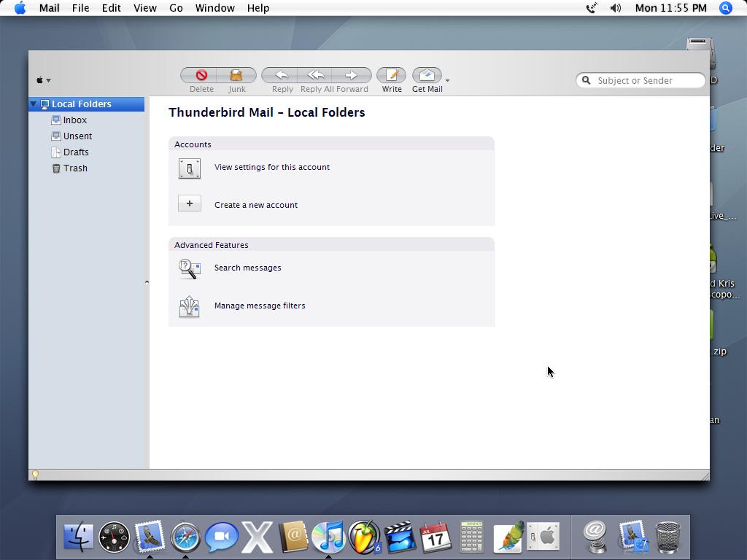Click the folder pane splitter grip
This screenshot has width=747, height=560.
[147, 282]
